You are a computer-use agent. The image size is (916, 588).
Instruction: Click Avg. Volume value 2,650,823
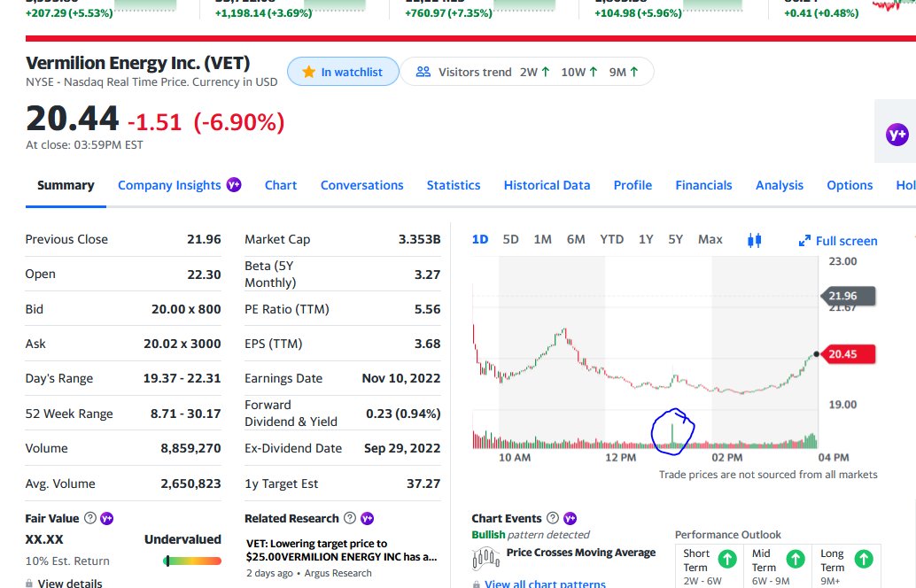(190, 484)
